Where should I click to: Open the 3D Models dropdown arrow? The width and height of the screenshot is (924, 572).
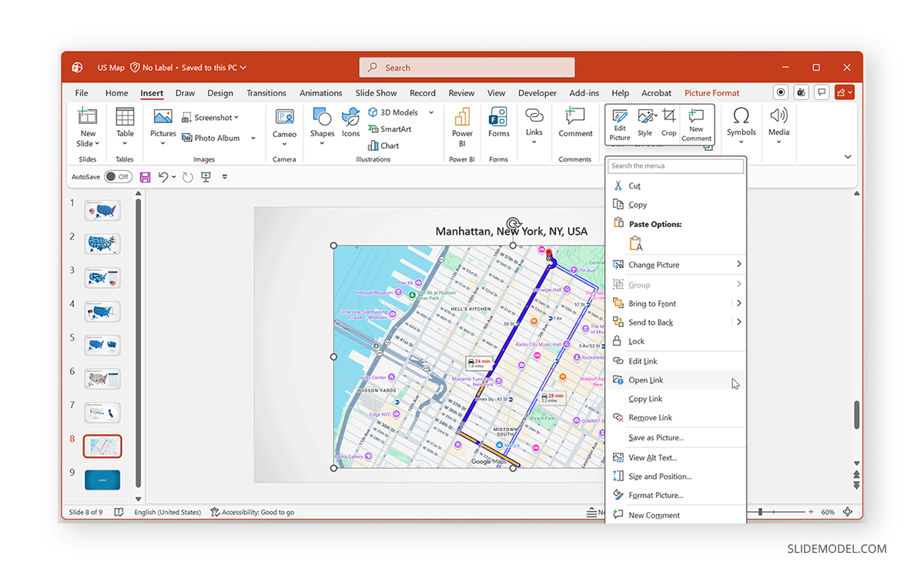coord(431,112)
